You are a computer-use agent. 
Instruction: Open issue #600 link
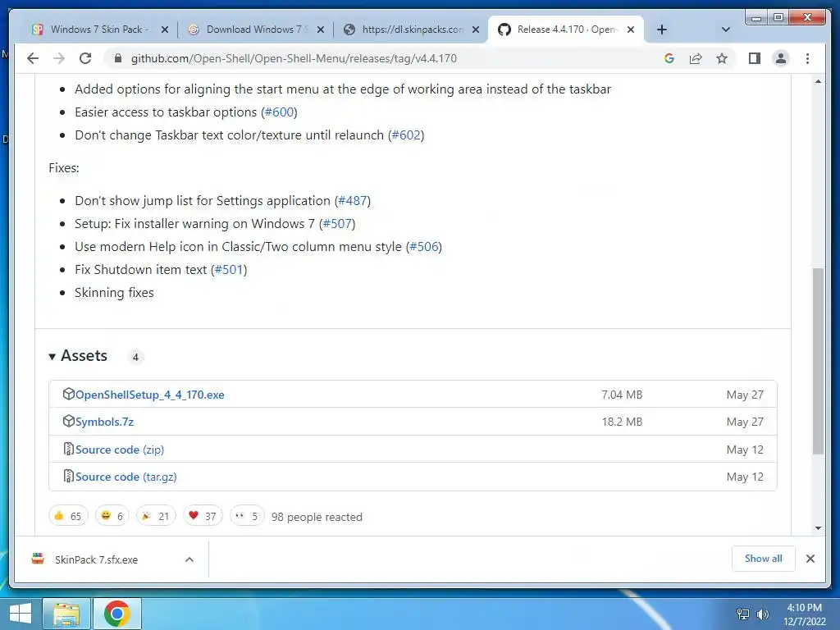coord(279,112)
